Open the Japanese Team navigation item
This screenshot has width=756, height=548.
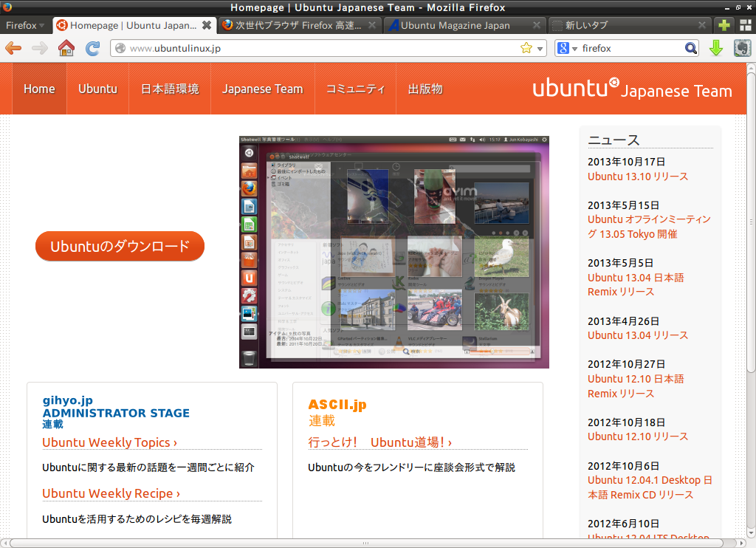coord(262,89)
